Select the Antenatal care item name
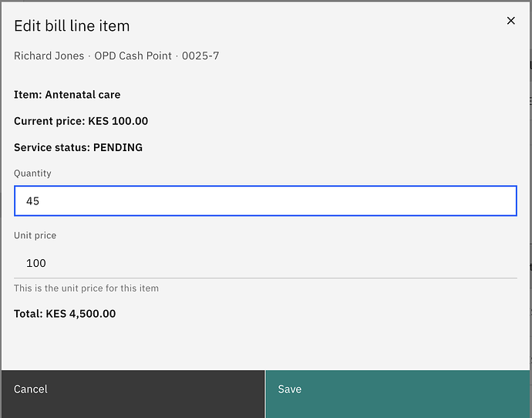Viewport: 532px width, 418px height. tap(82, 95)
